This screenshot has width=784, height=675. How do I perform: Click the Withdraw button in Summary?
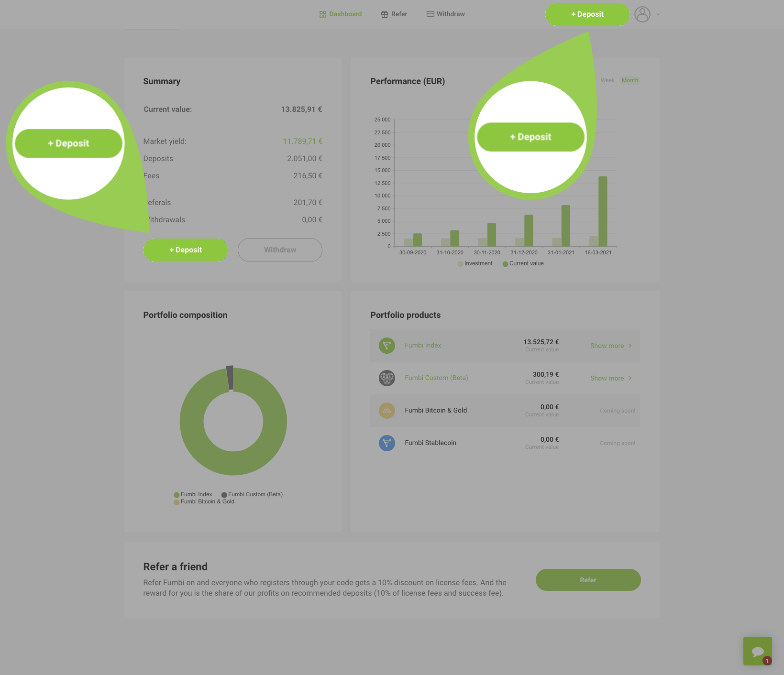pos(280,250)
